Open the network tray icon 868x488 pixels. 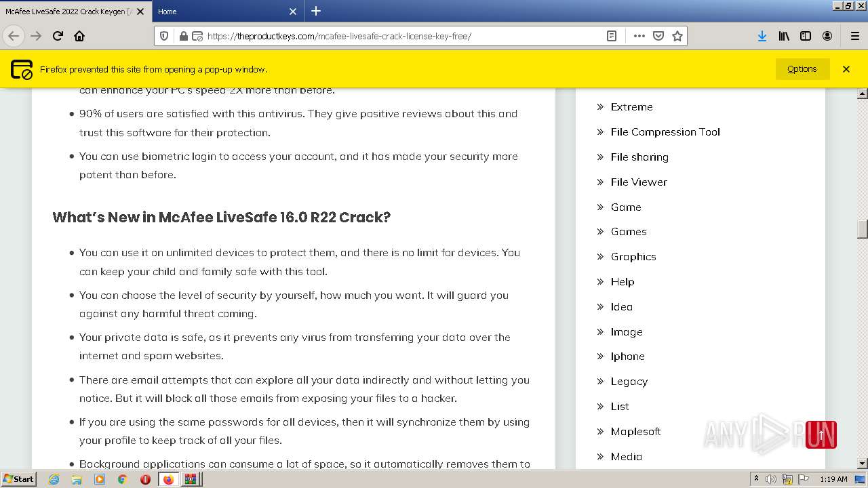pos(787,479)
